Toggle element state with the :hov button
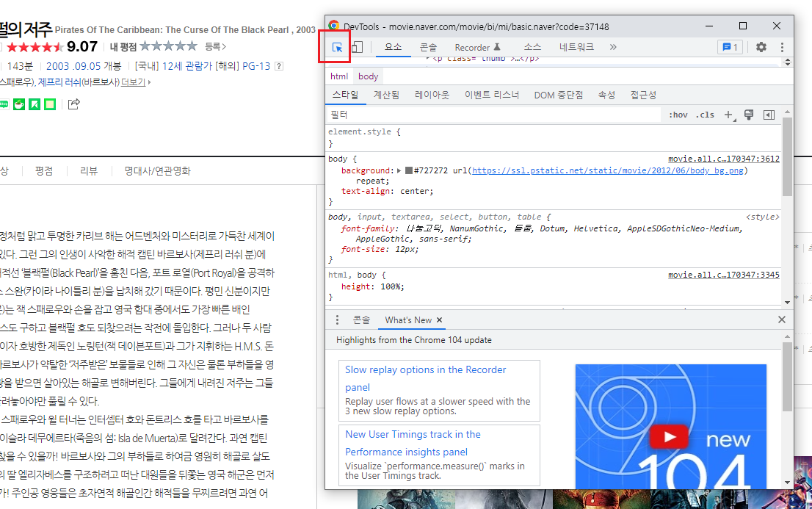Image resolution: width=812 pixels, height=509 pixels. (x=677, y=115)
